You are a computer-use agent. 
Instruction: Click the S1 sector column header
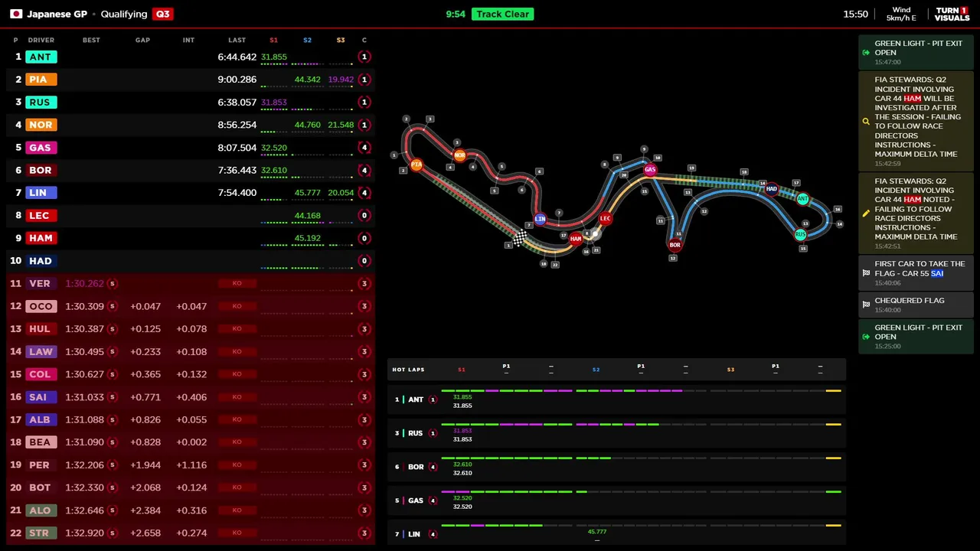(x=274, y=40)
